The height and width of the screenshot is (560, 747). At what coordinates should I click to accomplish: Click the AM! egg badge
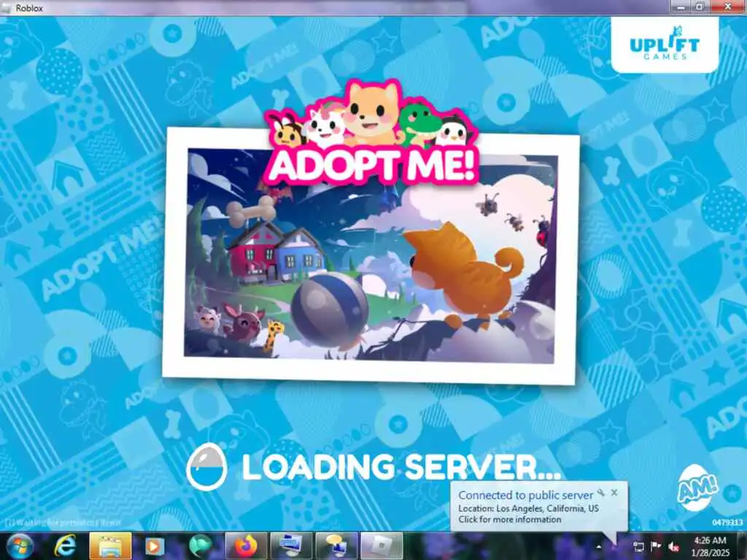click(x=697, y=488)
